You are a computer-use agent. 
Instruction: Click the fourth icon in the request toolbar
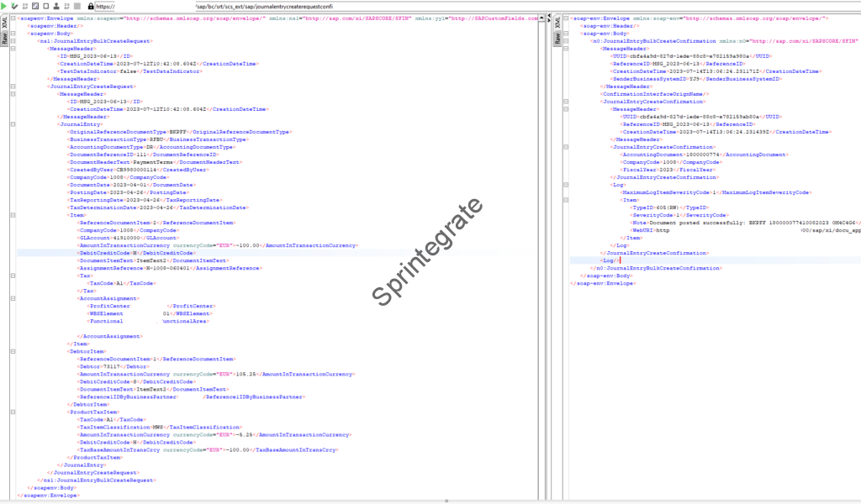34,6
